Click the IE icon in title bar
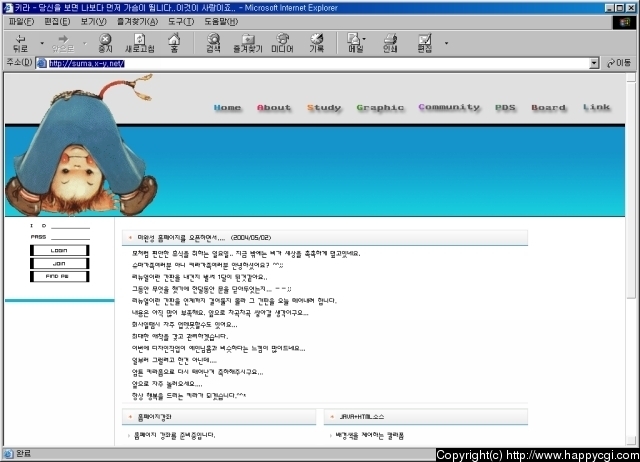Image resolution: width=640 pixels, height=462 pixels. pos(8,8)
